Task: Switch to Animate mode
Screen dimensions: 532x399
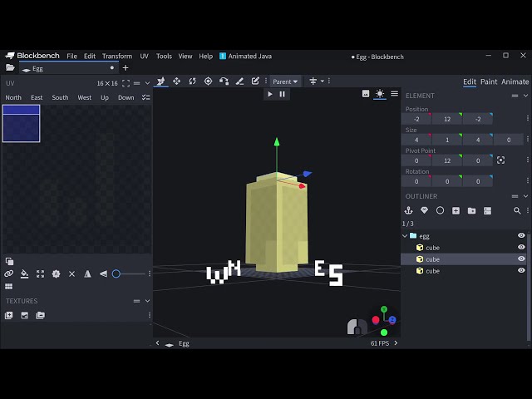Action: 515,81
